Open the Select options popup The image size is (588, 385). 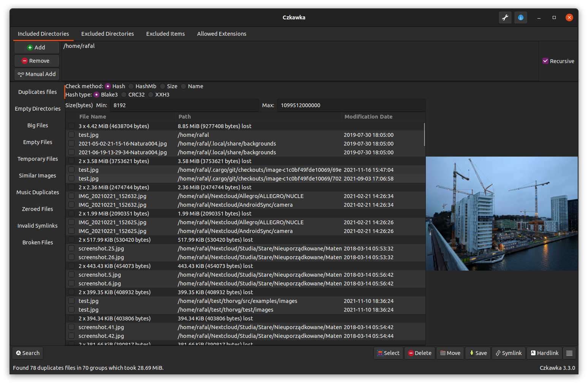tap(388, 353)
